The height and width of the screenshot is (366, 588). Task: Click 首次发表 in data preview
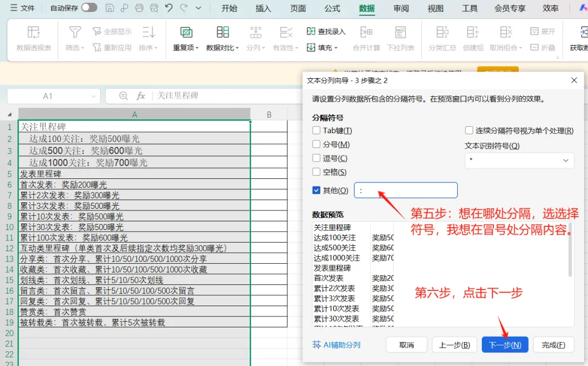(x=328, y=278)
